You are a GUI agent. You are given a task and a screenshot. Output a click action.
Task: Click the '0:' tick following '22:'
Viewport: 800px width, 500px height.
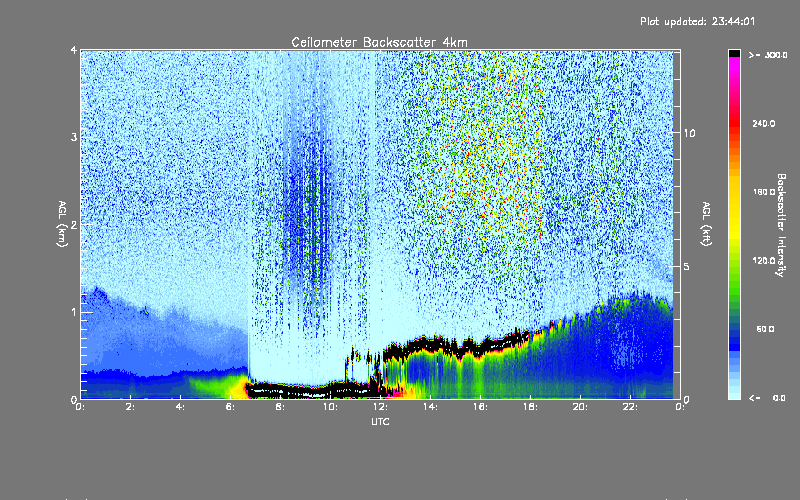(x=680, y=407)
